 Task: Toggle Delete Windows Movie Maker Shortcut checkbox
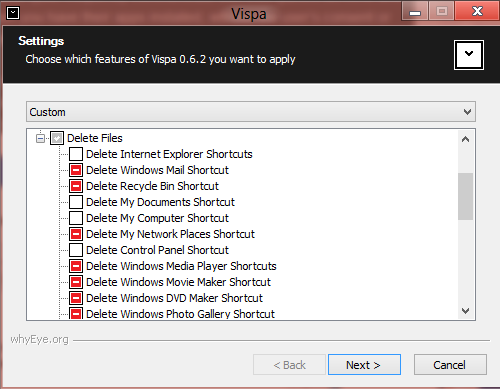[76, 282]
